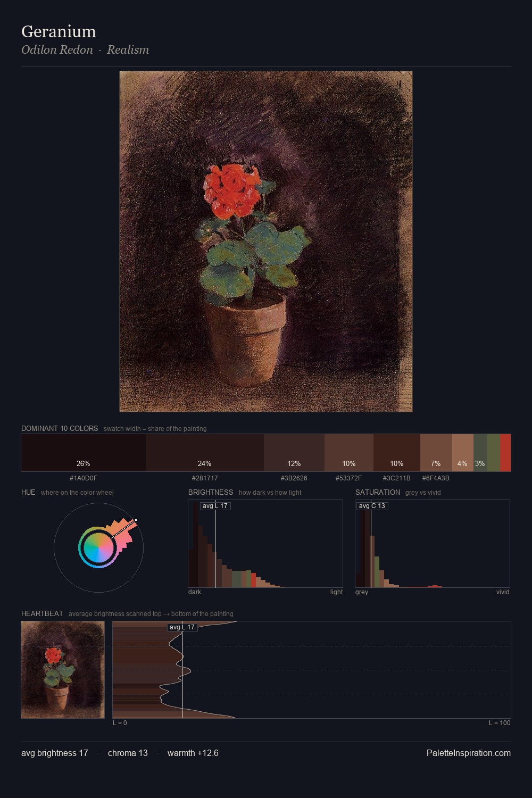Select the small heartbeat painting thumbnail
The width and height of the screenshot is (532, 798).
63,670
